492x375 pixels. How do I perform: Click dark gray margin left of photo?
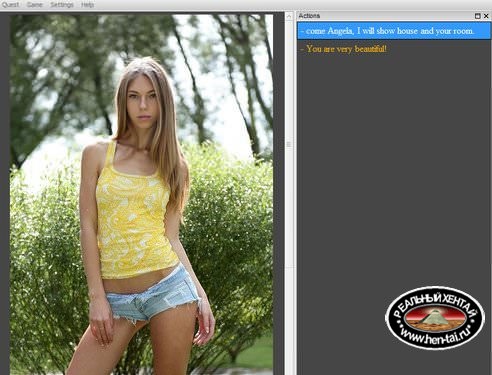tap(5, 194)
